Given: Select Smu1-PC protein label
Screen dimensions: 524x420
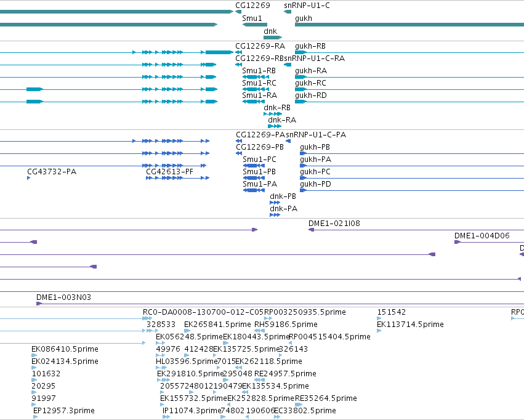Looking at the screenshot, I should pos(260,160).
